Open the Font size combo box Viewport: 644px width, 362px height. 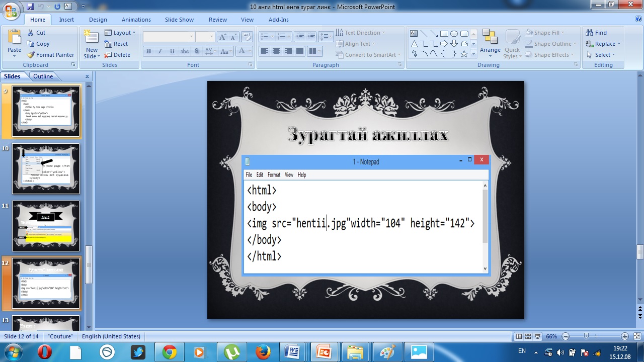click(x=205, y=37)
